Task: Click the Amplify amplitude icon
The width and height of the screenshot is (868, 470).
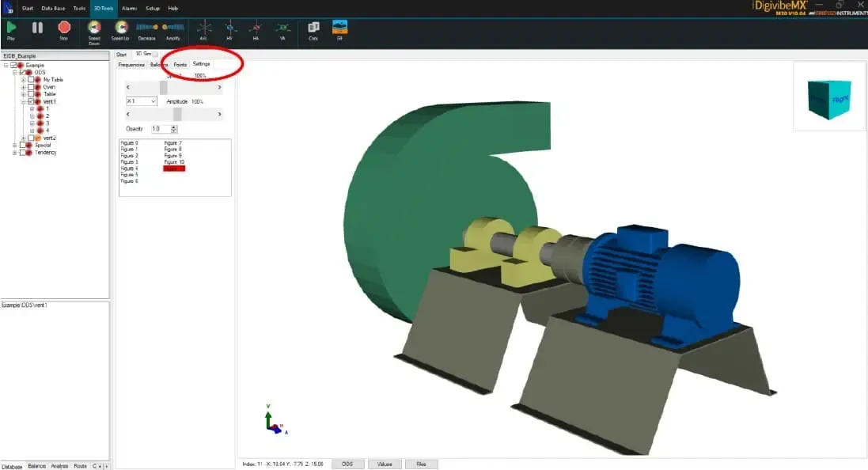Action: [x=172, y=27]
